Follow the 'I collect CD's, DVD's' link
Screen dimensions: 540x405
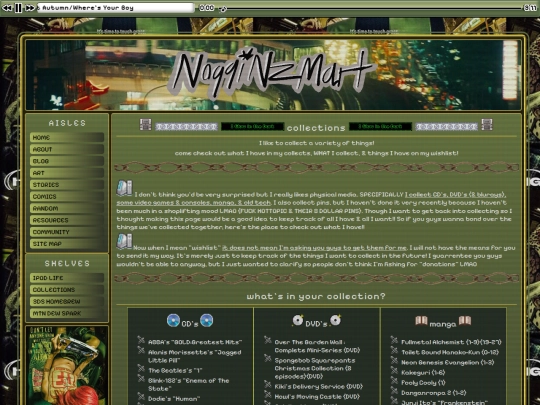click(455, 195)
